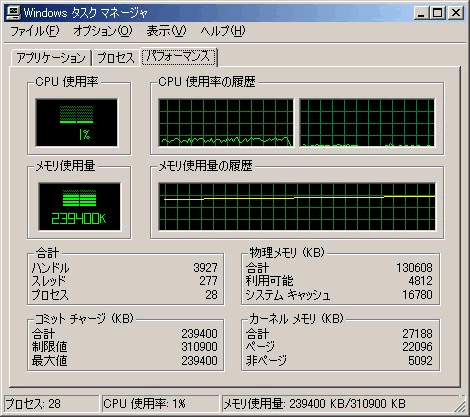Viewport: 470px width, 417px height.
Task: Click the 利用可能 label
Action: 269,281
